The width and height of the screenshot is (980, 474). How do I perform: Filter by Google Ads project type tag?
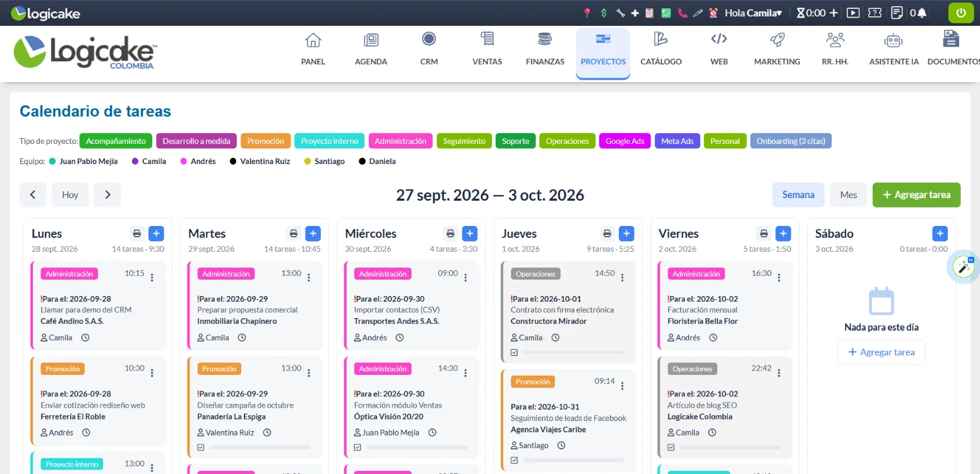[x=625, y=141]
